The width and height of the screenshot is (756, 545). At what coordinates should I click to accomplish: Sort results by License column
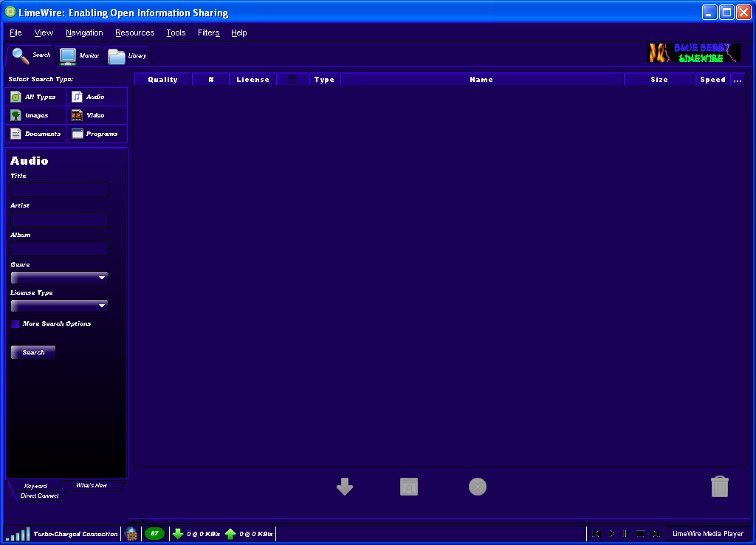click(x=253, y=80)
